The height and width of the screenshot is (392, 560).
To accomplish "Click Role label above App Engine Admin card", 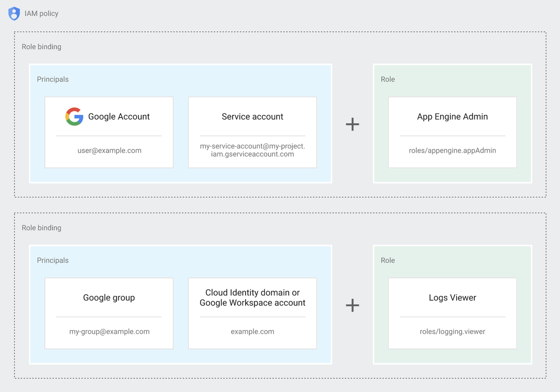I will pos(388,79).
